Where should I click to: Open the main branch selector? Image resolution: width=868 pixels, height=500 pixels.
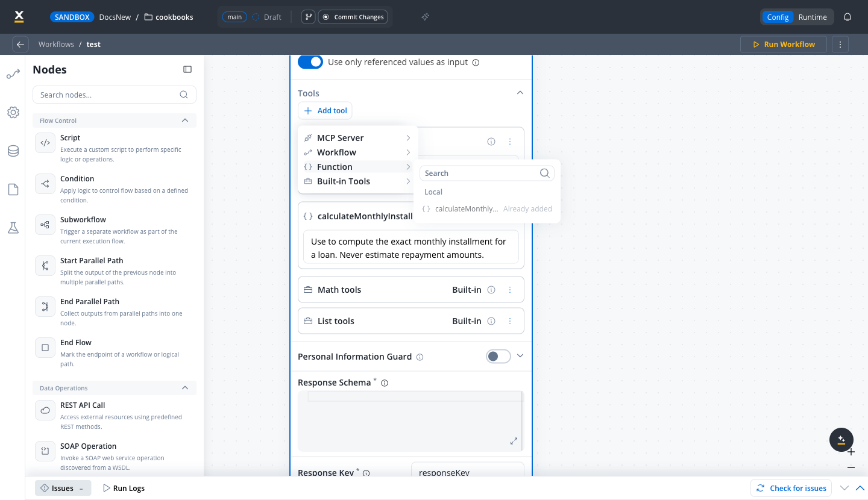click(x=234, y=17)
